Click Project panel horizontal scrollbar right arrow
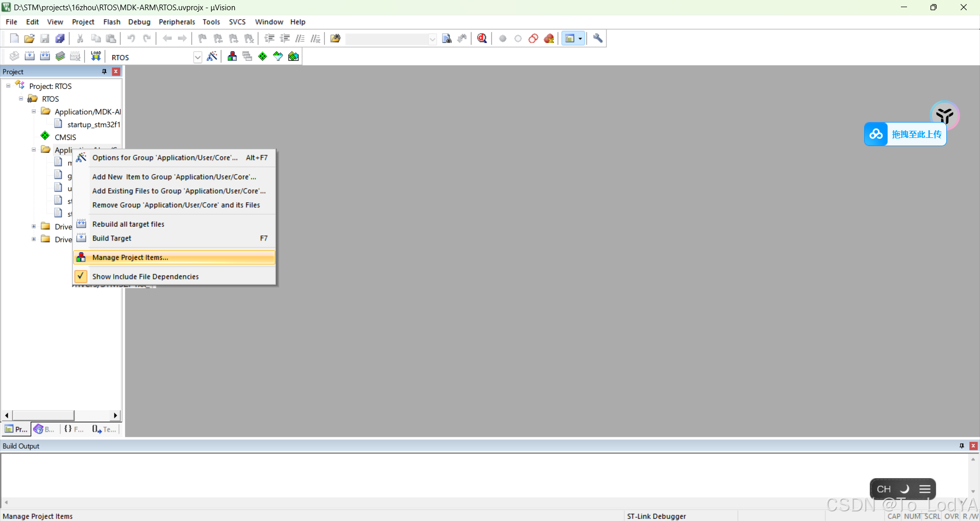The width and height of the screenshot is (980, 521). coord(115,415)
